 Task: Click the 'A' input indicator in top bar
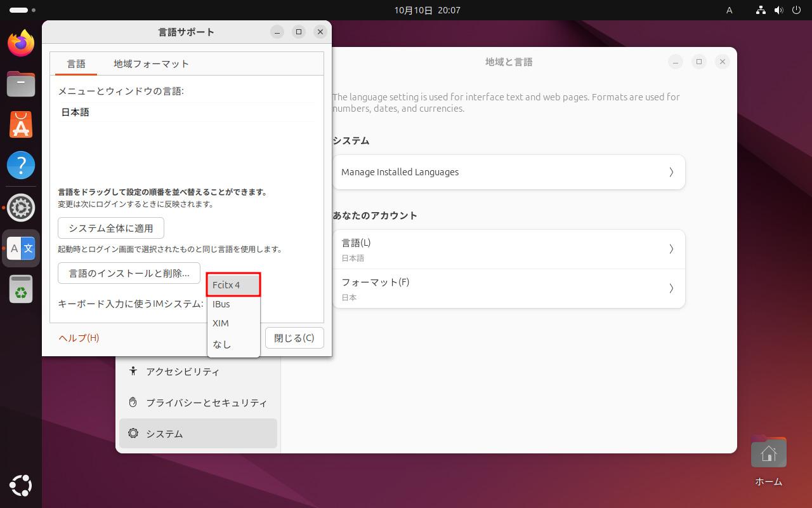click(729, 10)
